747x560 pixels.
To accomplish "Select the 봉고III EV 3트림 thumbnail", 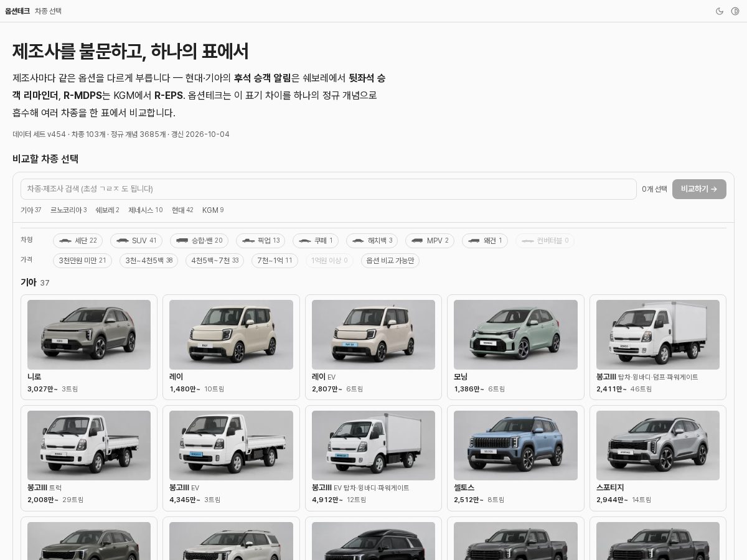I will (x=231, y=446).
